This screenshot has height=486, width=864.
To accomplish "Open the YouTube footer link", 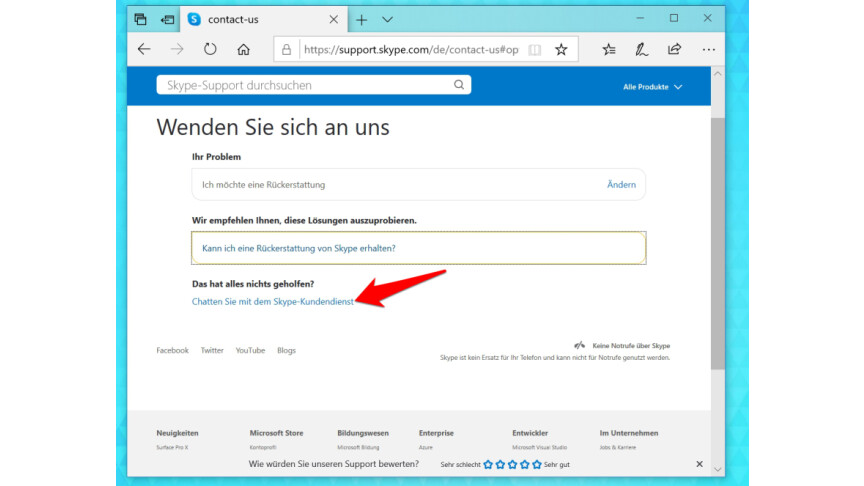I will click(x=250, y=350).
